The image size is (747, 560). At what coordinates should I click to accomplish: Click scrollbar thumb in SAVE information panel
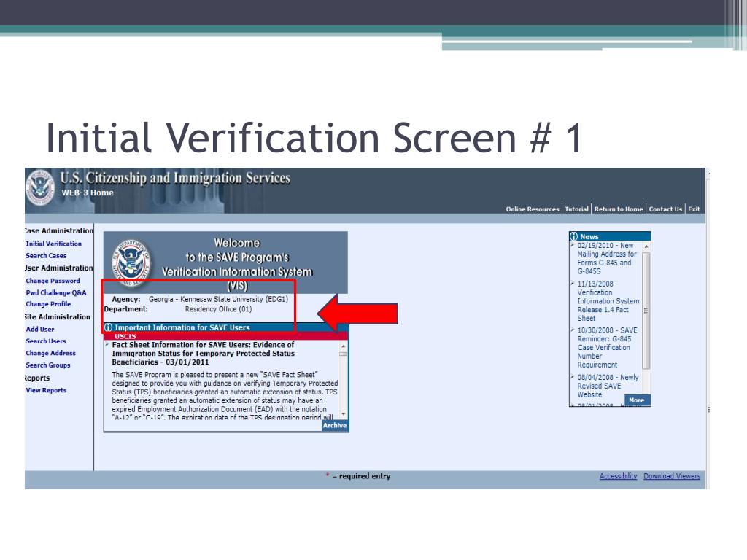coord(344,354)
